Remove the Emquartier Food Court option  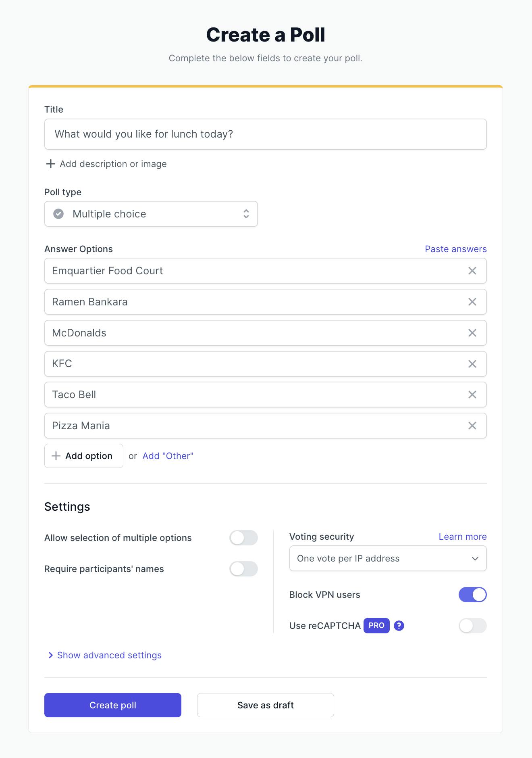coord(472,271)
